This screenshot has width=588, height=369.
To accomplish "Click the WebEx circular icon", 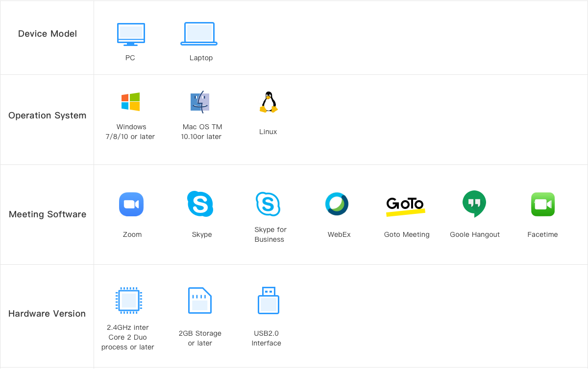I will pyautogui.click(x=337, y=204).
